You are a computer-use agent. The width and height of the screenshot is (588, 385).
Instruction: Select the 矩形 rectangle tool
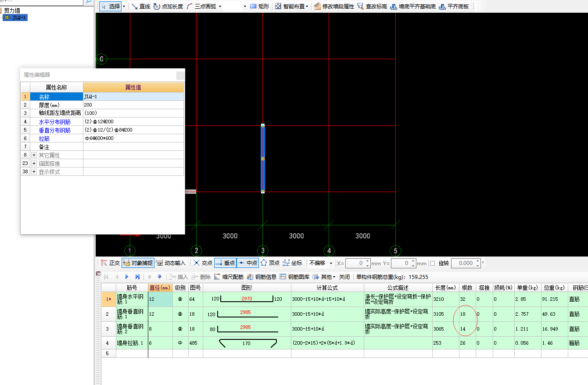(259, 7)
